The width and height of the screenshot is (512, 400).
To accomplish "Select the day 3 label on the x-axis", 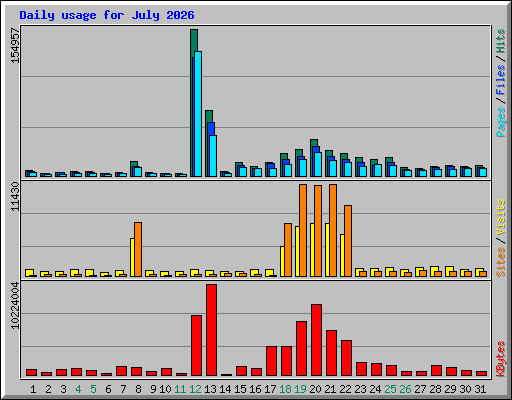I will tap(63, 389).
